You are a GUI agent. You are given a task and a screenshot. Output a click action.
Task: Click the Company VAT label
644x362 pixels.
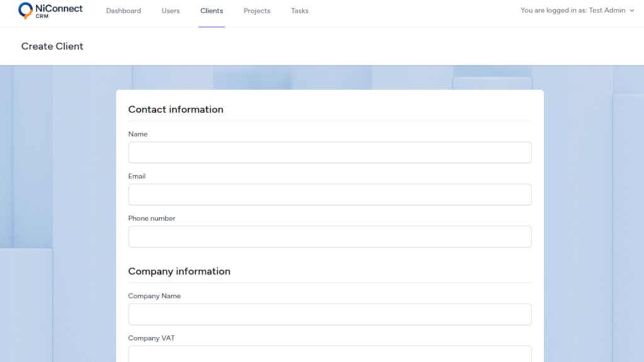click(151, 338)
